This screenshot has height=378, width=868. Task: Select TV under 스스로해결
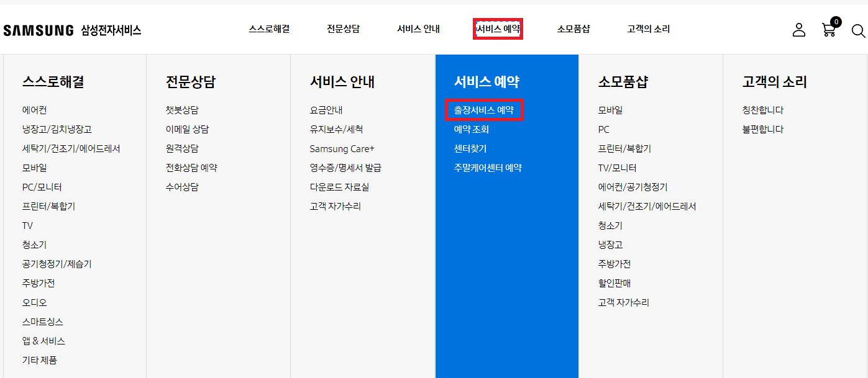27,226
